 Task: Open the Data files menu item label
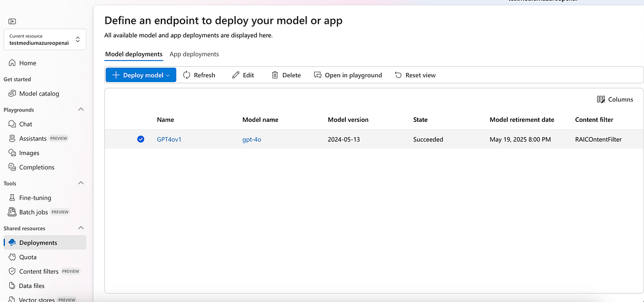(x=32, y=285)
